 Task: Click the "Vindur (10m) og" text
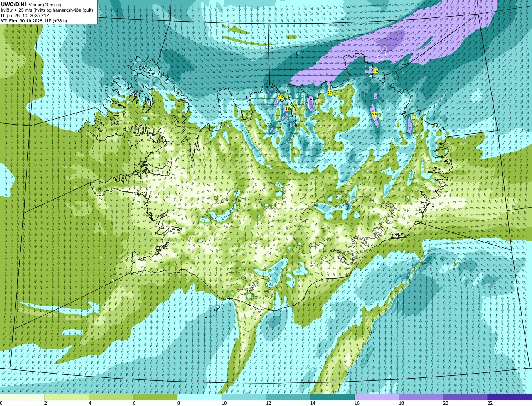click(x=44, y=5)
